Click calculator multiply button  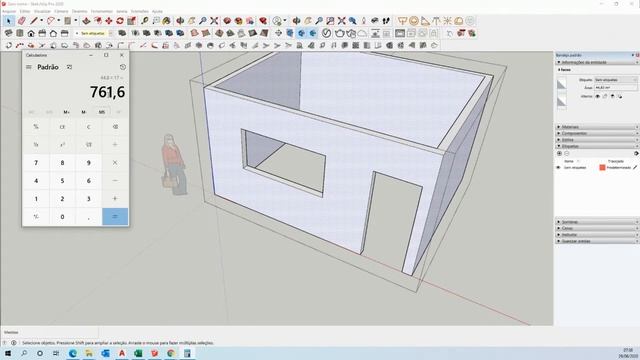pyautogui.click(x=115, y=163)
